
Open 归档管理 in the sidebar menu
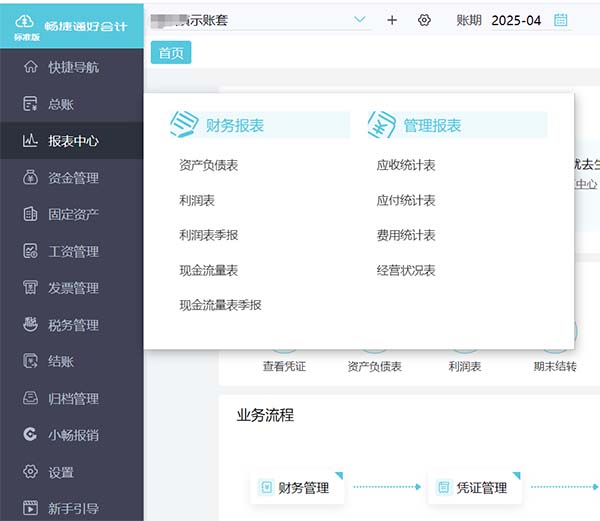click(x=72, y=398)
